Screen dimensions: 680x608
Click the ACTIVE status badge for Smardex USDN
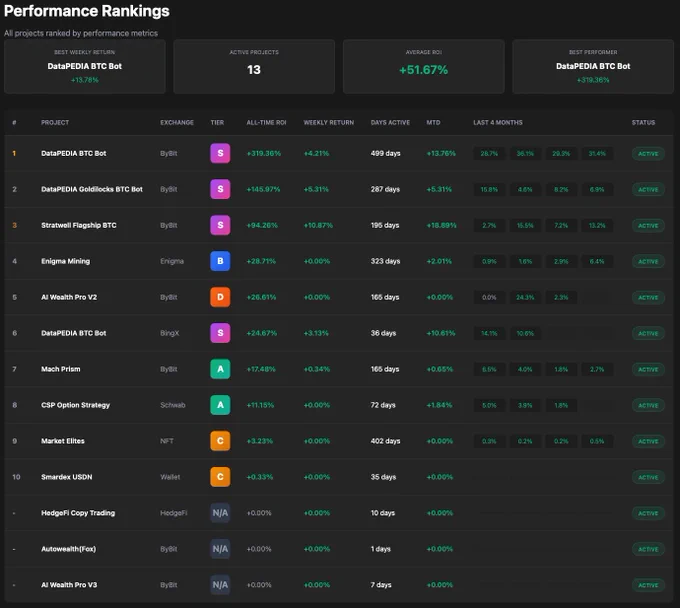pyautogui.click(x=648, y=477)
